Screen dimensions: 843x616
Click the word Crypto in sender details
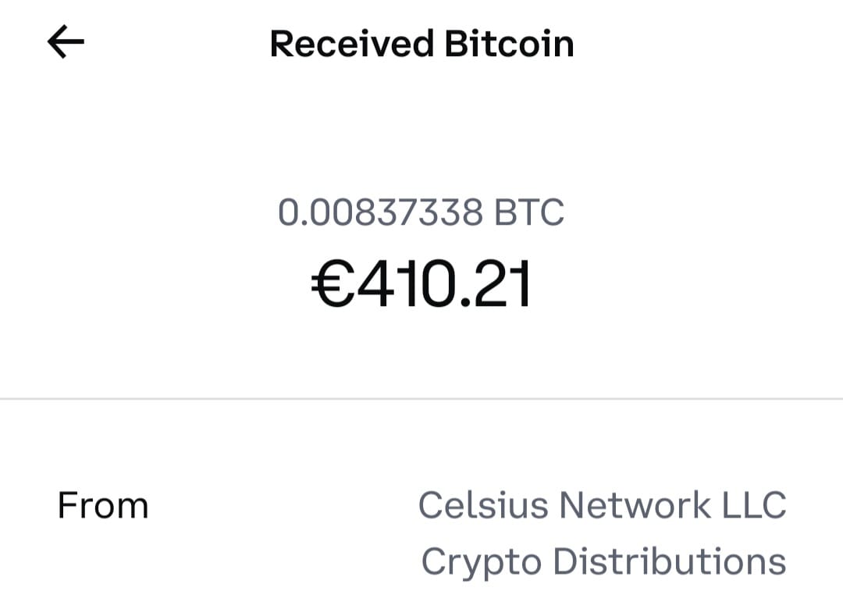pos(481,563)
